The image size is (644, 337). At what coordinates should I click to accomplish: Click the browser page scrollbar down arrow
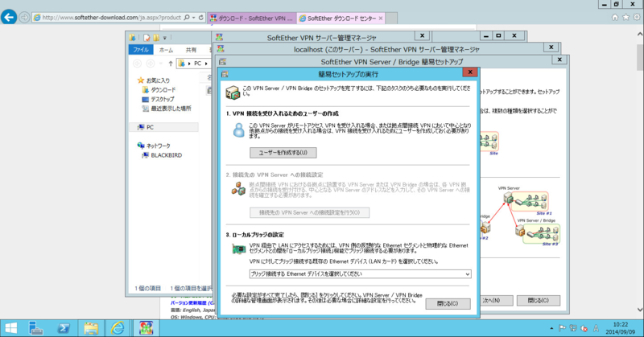(x=639, y=310)
